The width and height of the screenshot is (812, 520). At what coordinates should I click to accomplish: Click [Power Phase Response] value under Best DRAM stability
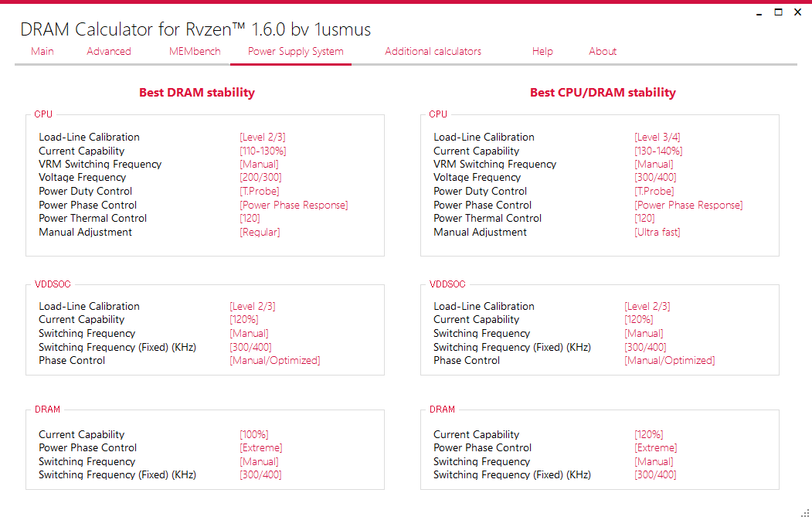click(294, 205)
